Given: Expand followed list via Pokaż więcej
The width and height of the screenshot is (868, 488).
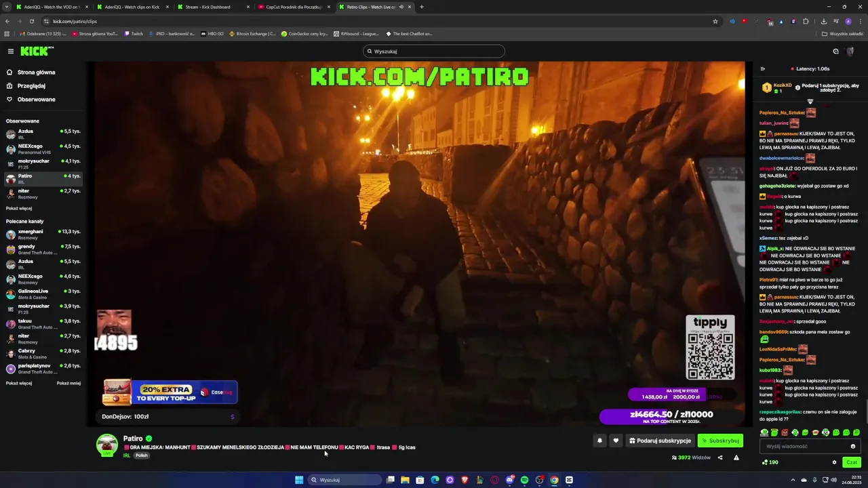Looking at the screenshot, I should pos(19,208).
